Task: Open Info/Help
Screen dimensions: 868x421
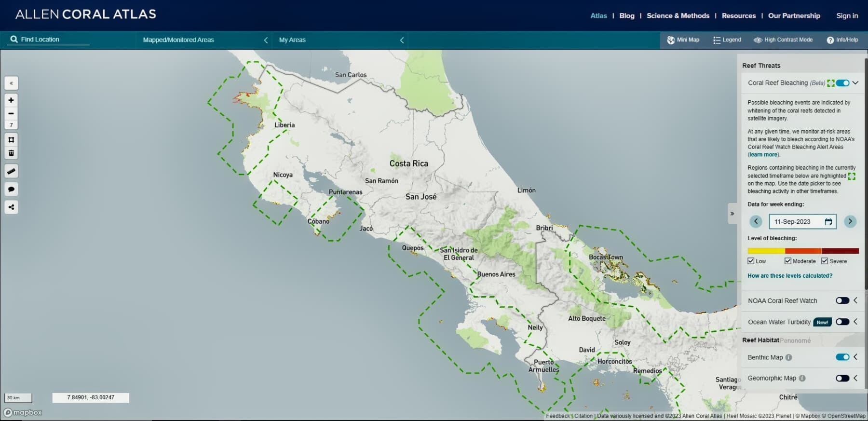Action: pos(842,40)
